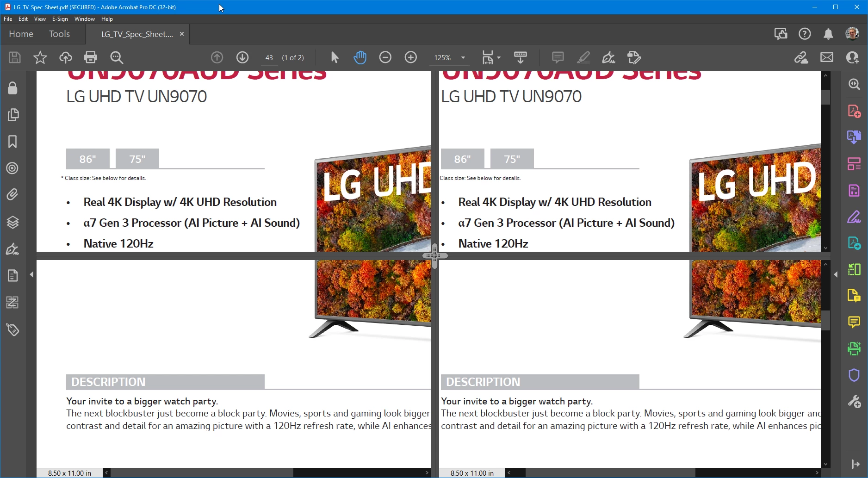Open the View menu

click(x=40, y=19)
